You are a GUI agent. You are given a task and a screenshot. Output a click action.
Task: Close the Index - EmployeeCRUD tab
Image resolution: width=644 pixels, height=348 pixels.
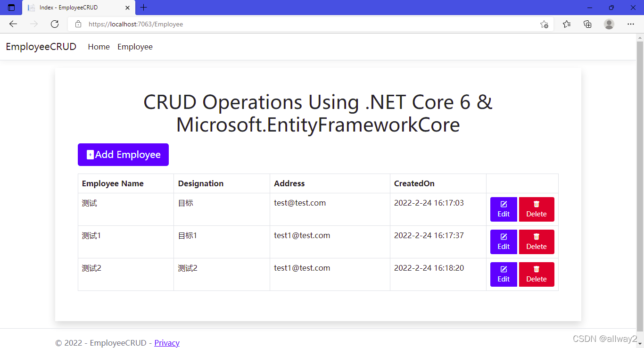pyautogui.click(x=127, y=8)
